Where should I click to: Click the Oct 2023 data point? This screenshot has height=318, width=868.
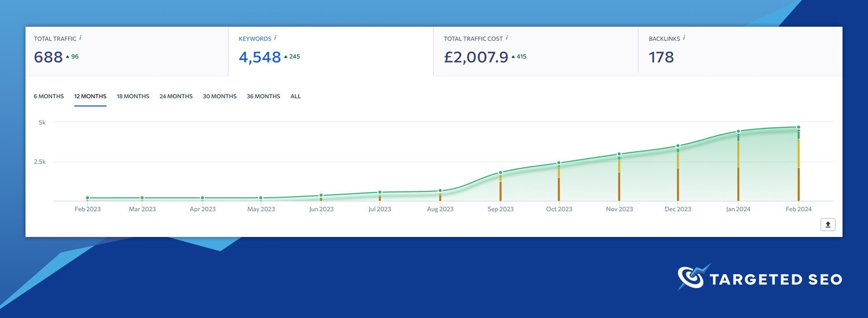[x=559, y=163]
